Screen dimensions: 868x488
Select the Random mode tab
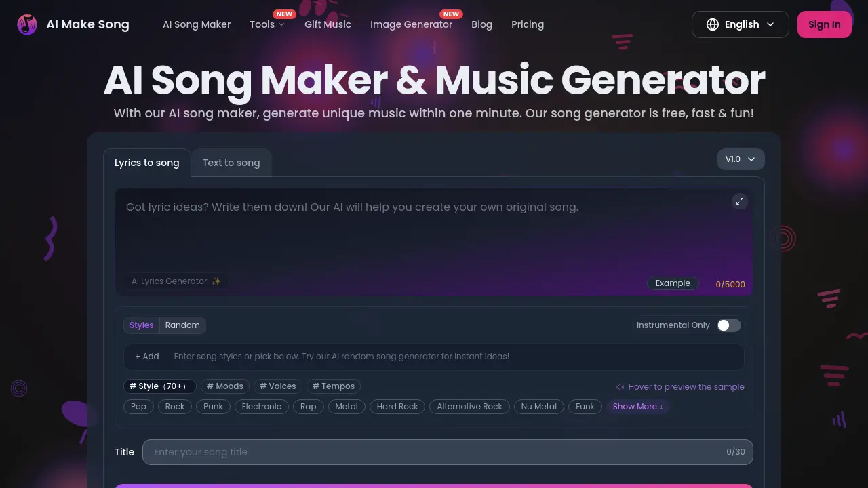pos(182,325)
